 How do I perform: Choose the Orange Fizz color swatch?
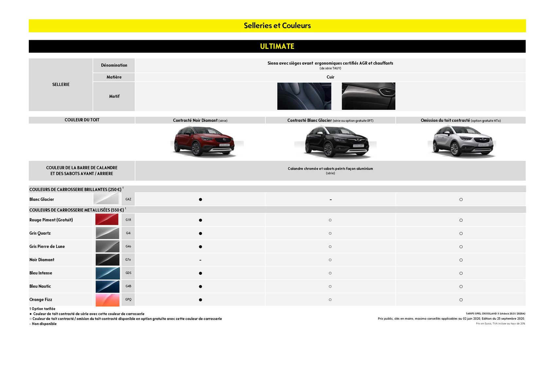click(108, 300)
